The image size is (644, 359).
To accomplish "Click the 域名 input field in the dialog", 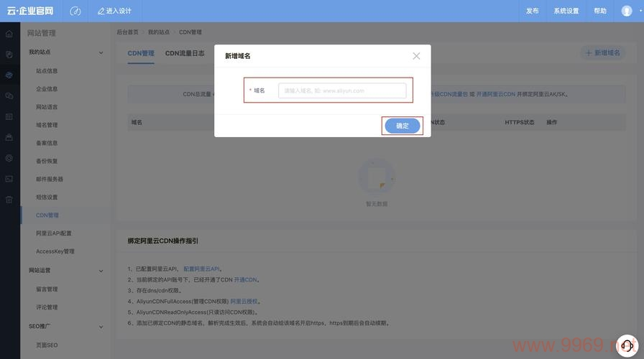I will point(342,90).
